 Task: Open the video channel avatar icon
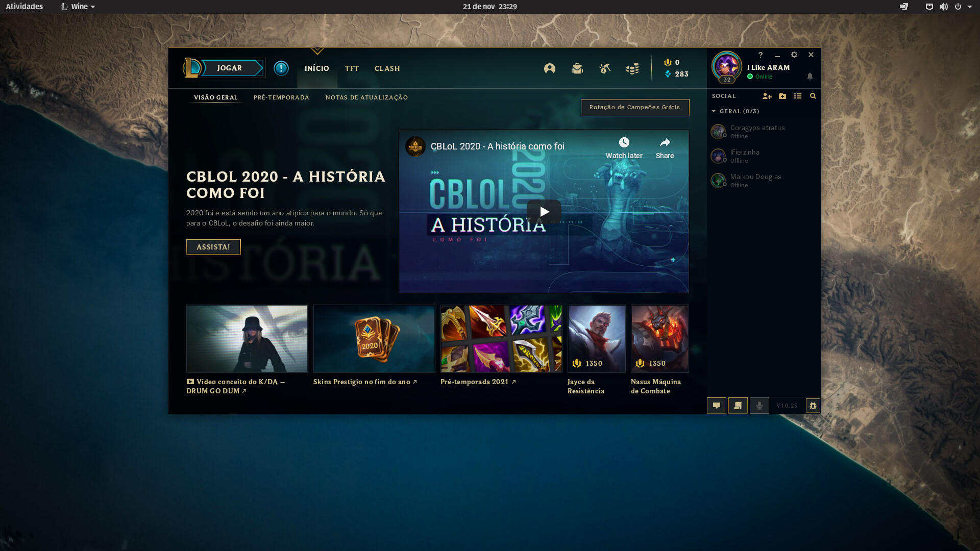[x=415, y=146]
